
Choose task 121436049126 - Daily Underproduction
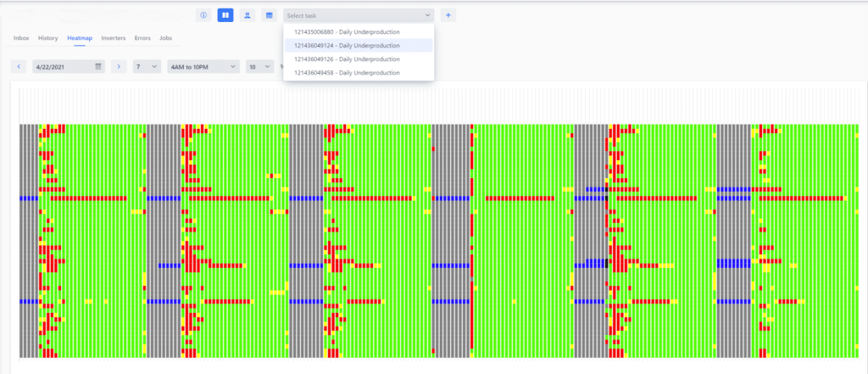coord(347,59)
